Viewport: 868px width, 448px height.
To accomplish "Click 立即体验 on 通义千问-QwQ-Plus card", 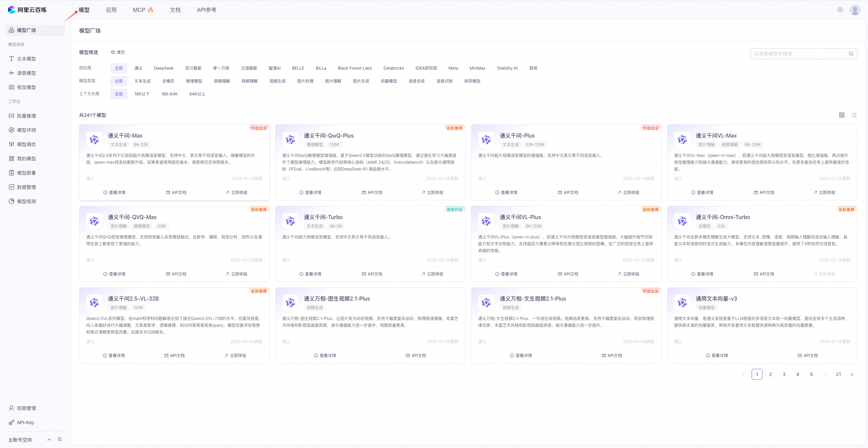I will tap(432, 193).
